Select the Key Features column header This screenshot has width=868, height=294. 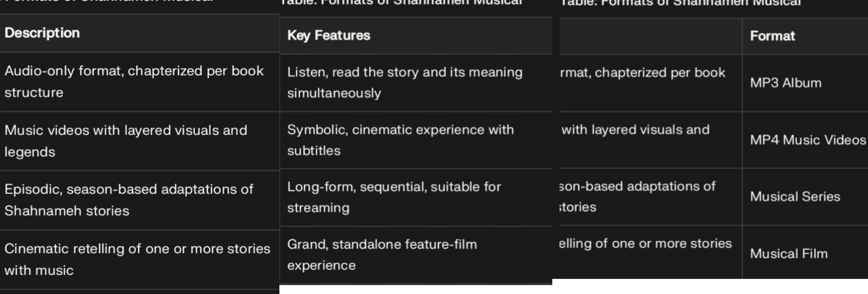[x=329, y=36]
